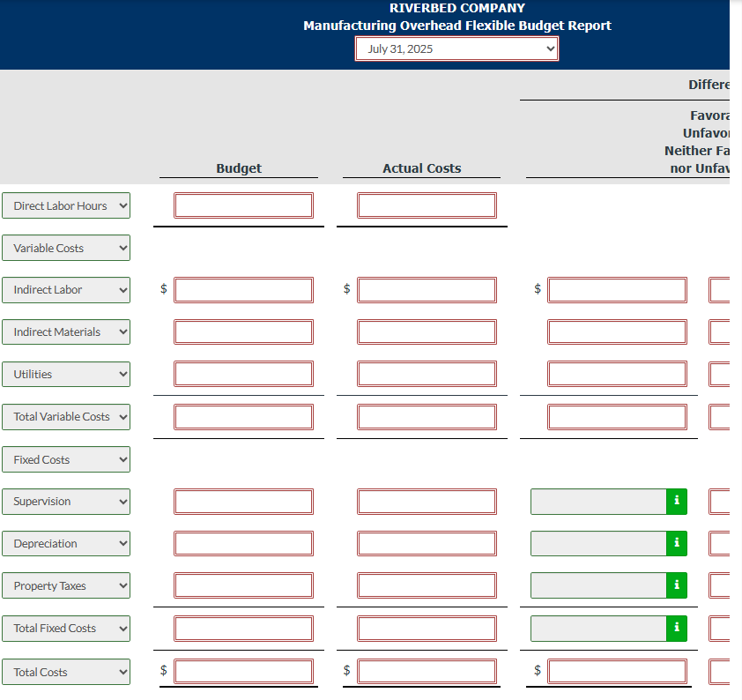This screenshot has height=700, width=742.
Task: Click the Indirect Materials difference input
Action: [617, 331]
